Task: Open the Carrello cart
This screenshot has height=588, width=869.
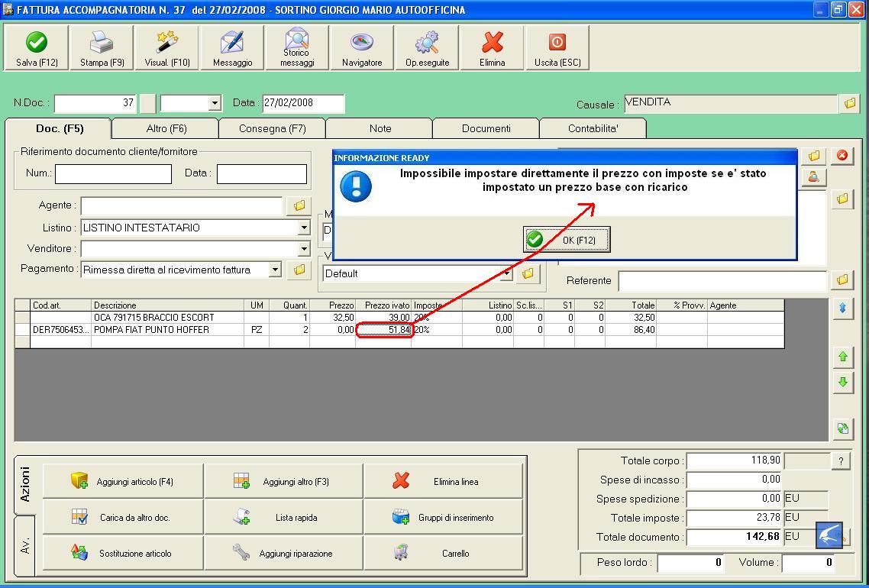Action: (x=444, y=553)
